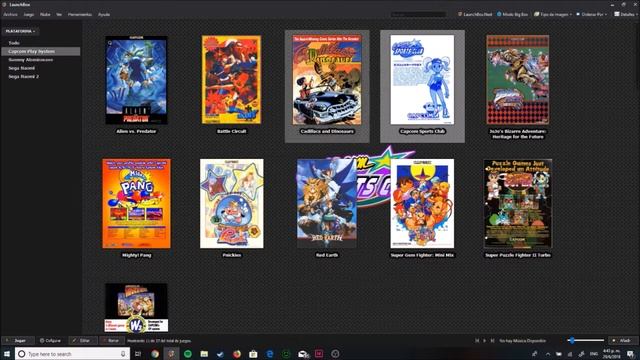Viewport: 640px width, 360px height.
Task: Select the partially visible game in third row
Action: [136, 308]
